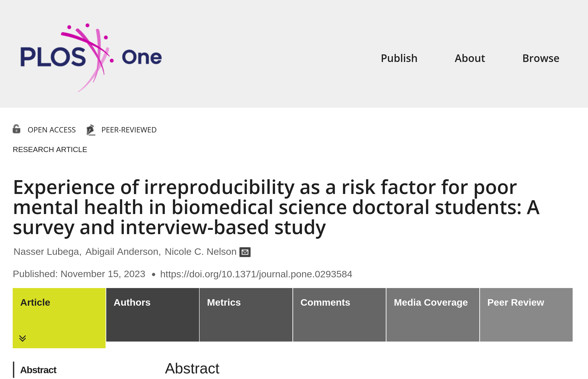Click the PLOS One logo

point(91,58)
